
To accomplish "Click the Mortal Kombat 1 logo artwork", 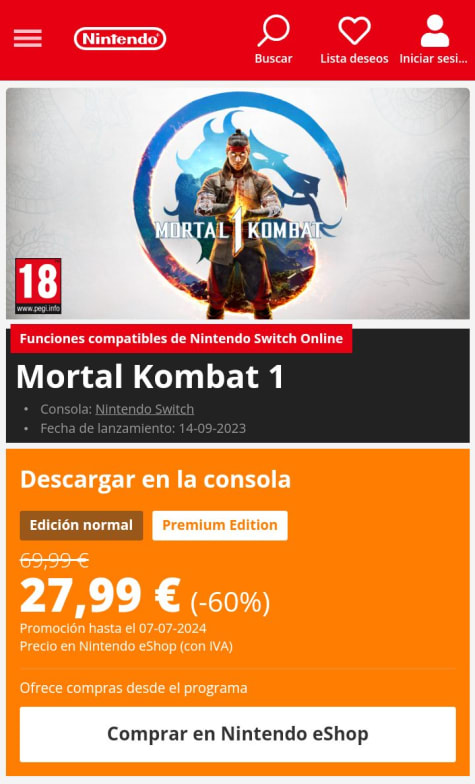I will pos(238,230).
